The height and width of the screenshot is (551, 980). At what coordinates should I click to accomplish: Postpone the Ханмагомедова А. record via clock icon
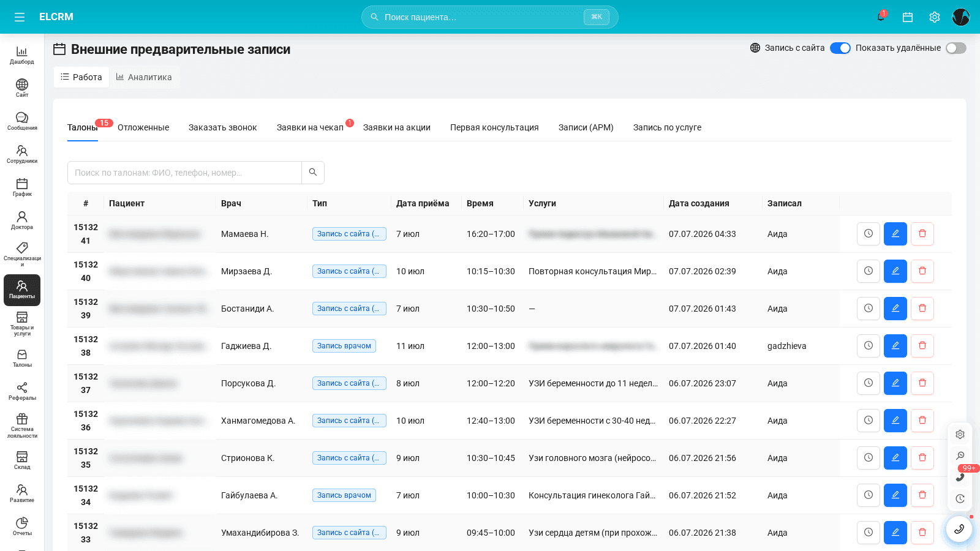(869, 421)
